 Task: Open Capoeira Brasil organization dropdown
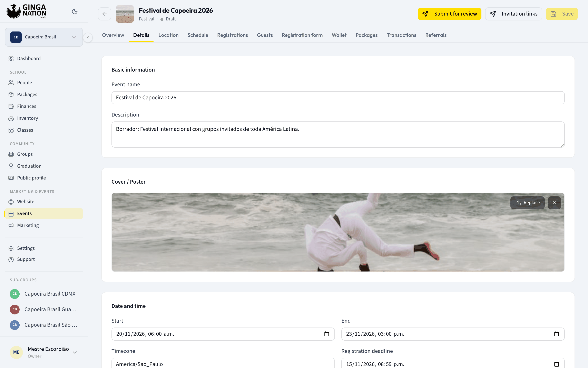[x=44, y=37]
